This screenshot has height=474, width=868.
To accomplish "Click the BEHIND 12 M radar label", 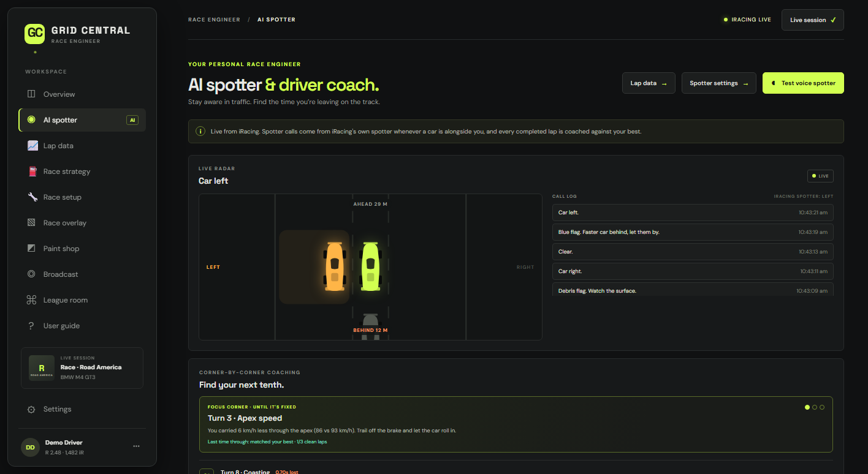I will (x=370, y=330).
